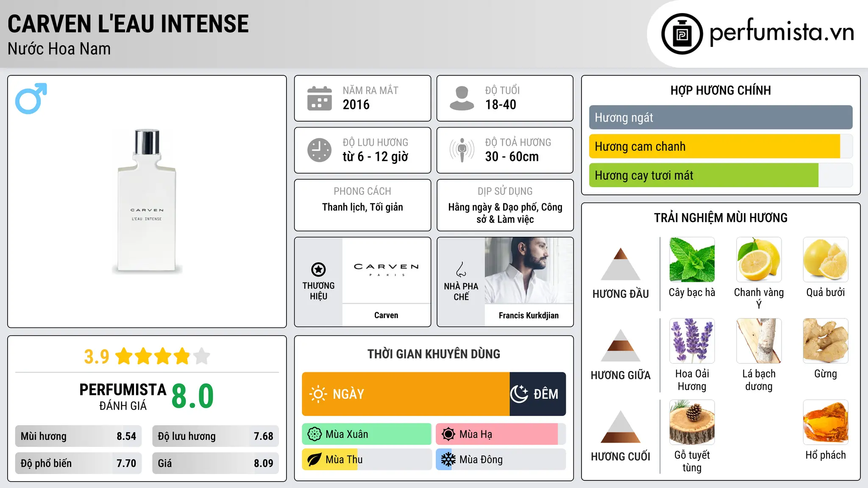Click the clock icon beside Độ lưu hương

pyautogui.click(x=320, y=150)
